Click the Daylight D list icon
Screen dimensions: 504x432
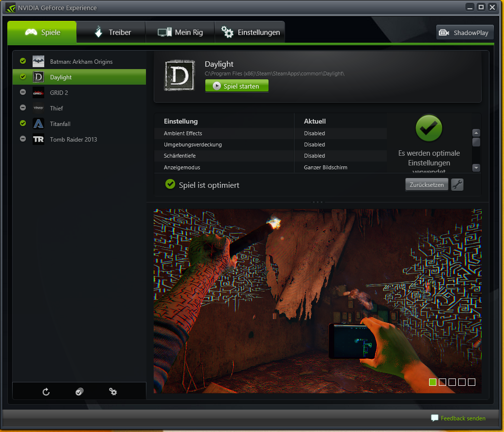(38, 77)
